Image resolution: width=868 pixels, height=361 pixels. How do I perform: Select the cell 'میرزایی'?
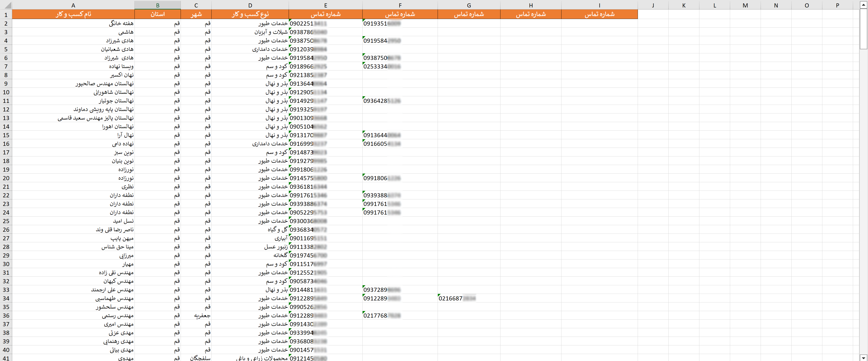click(x=73, y=255)
